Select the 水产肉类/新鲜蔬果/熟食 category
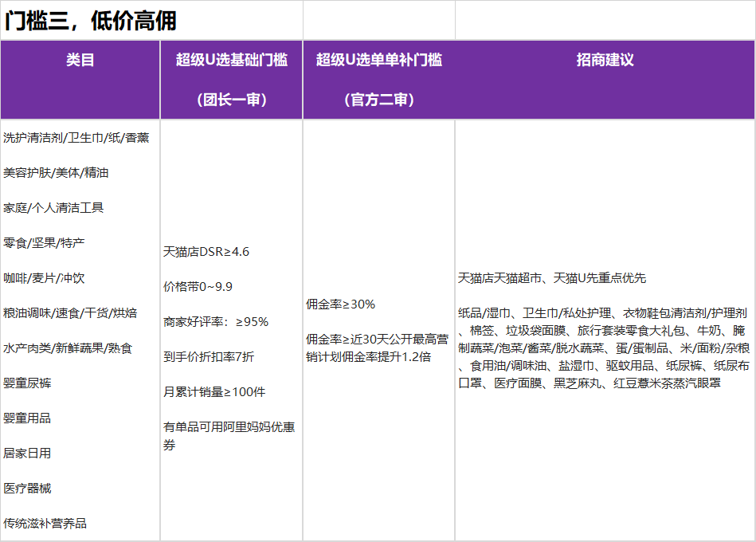Image resolution: width=756 pixels, height=542 pixels. coord(68,348)
